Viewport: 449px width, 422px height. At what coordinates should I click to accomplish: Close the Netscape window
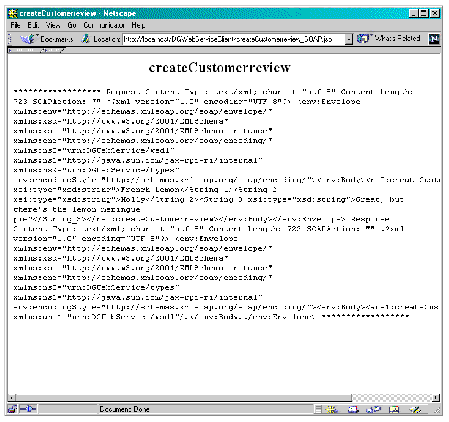point(434,13)
